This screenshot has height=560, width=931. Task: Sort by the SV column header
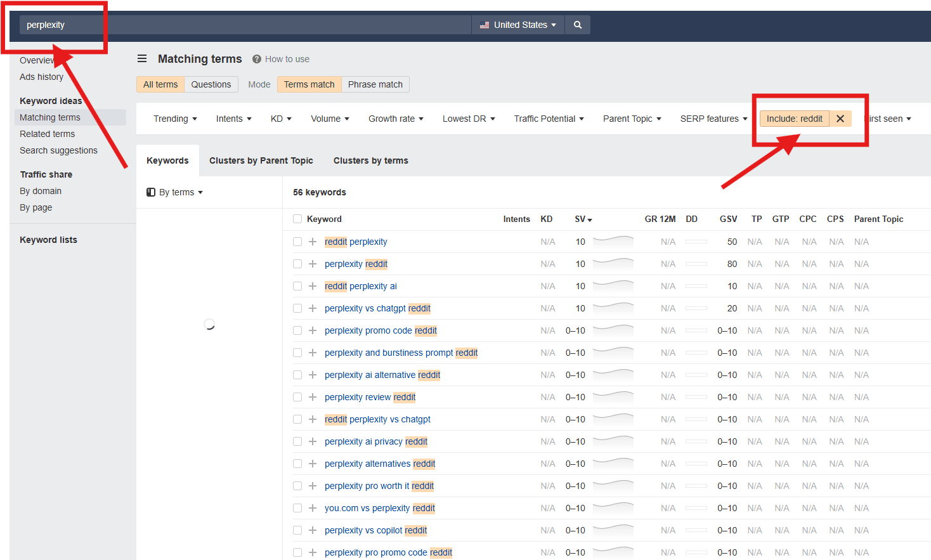583,219
